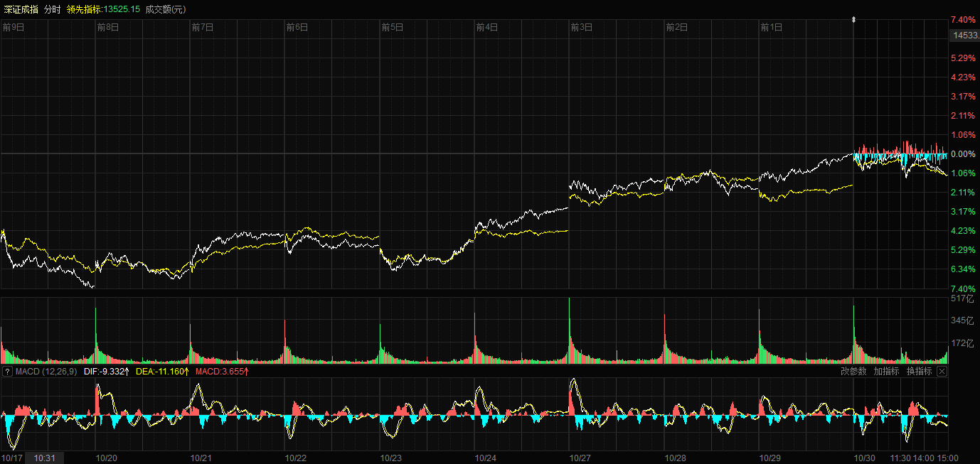Image resolution: width=980 pixels, height=464 pixels.
Task: Select the 前1日 day column header
Action: point(771,28)
